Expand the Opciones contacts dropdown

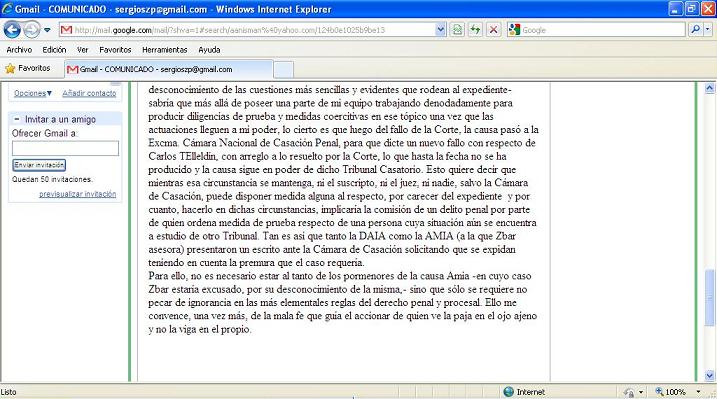click(x=32, y=93)
